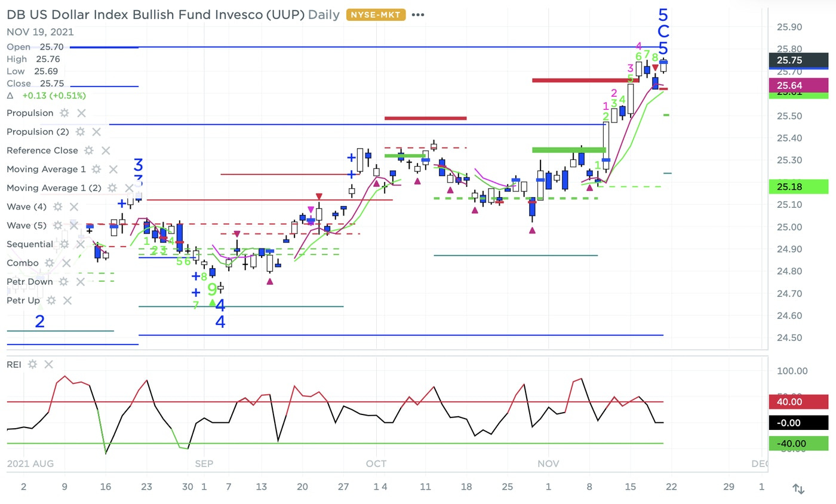Open the three-dot more options menu
836x504 pixels.
pyautogui.click(x=418, y=14)
